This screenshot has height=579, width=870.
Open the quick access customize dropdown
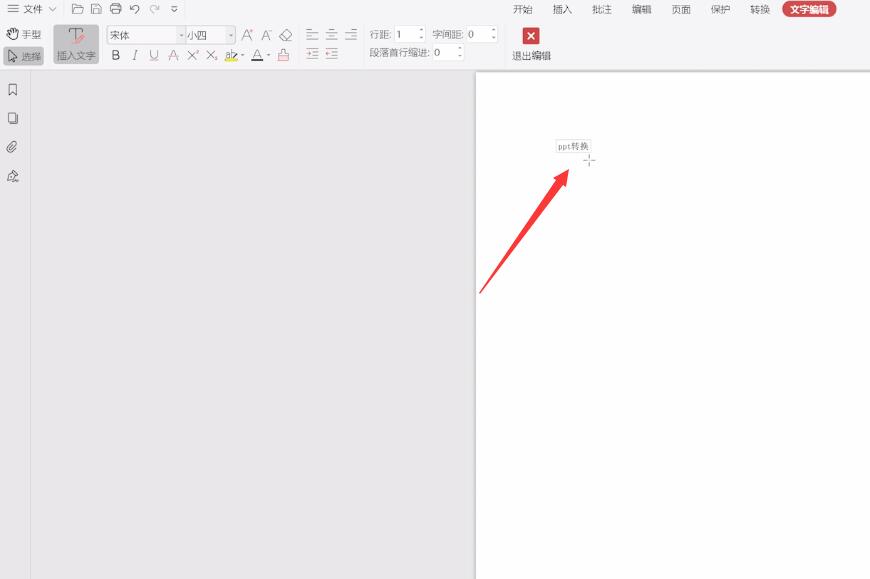[174, 9]
